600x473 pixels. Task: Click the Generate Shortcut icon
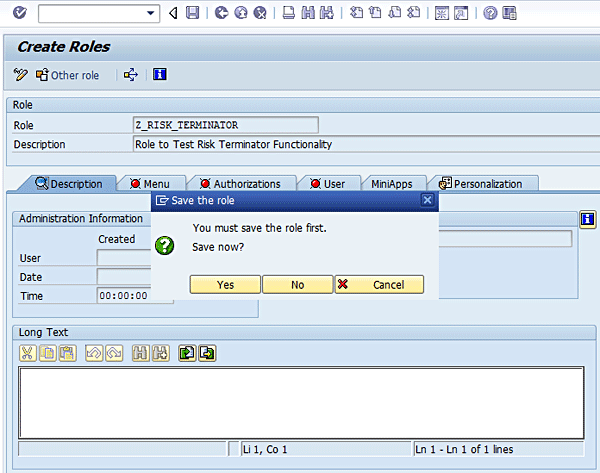(x=461, y=13)
